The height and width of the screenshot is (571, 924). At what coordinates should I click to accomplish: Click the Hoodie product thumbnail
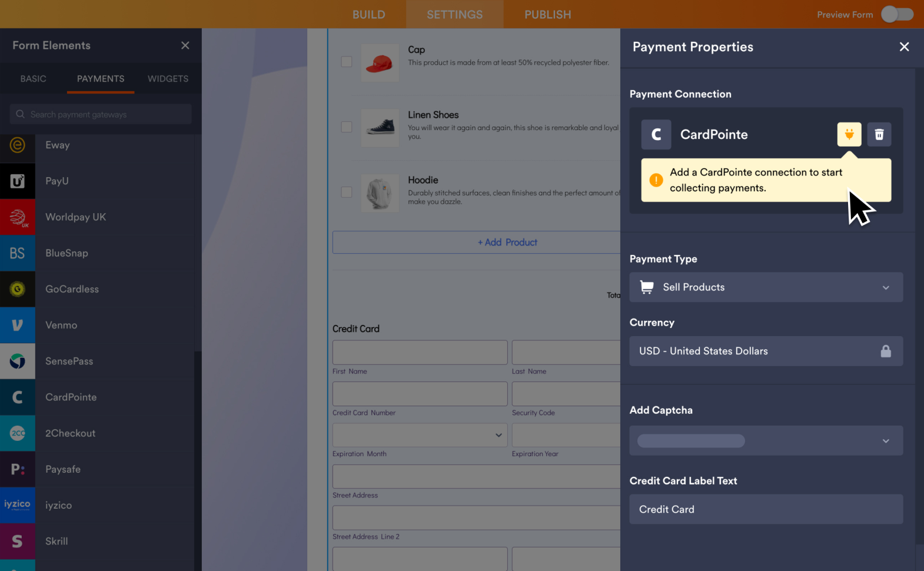[x=380, y=192]
